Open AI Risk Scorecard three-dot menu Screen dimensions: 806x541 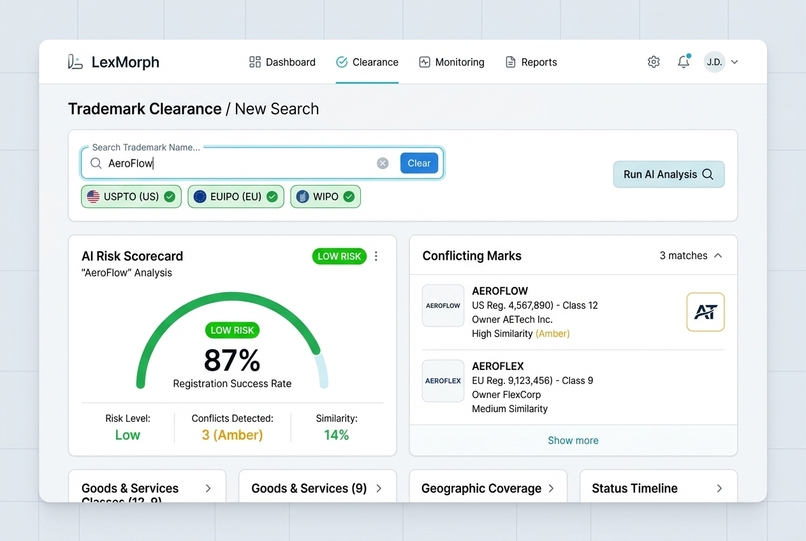(x=376, y=256)
